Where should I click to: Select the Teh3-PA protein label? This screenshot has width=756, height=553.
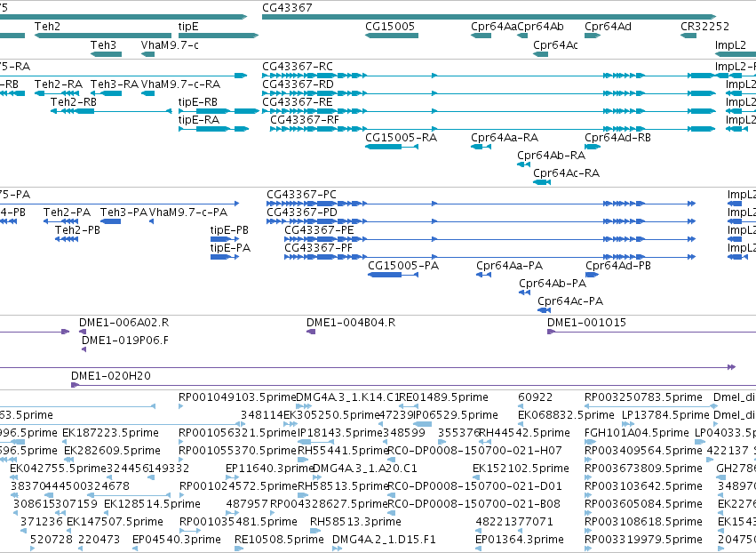[x=123, y=212]
